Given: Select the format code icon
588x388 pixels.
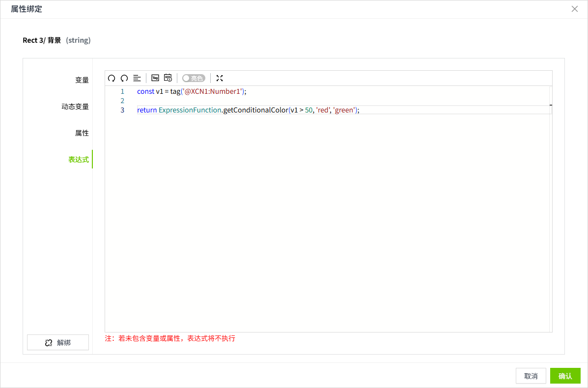Looking at the screenshot, I should coord(137,78).
